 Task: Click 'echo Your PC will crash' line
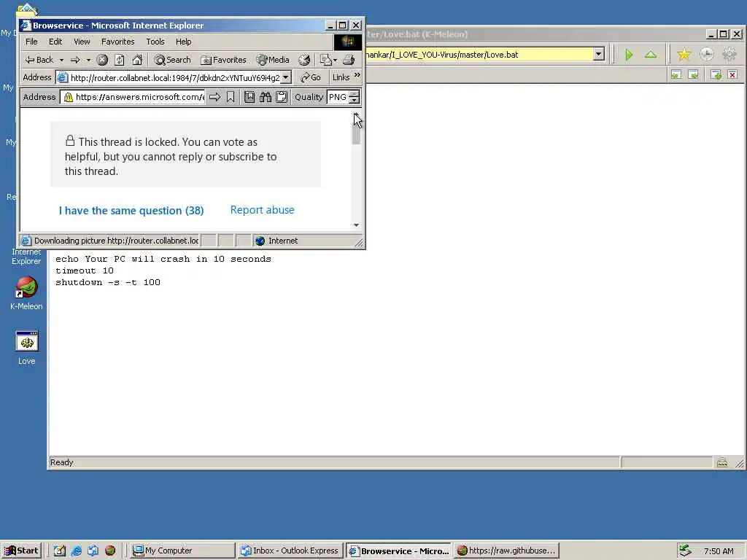click(163, 259)
